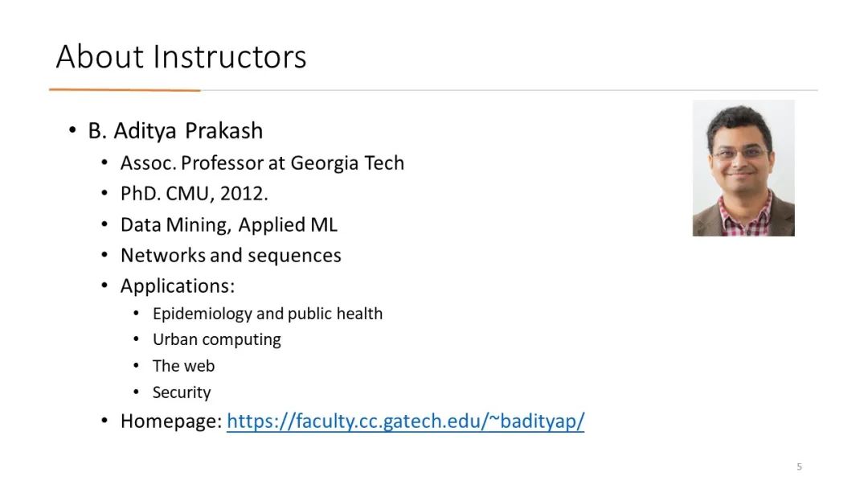Click the bullet marker before 'B. Aditya Prakash'
The height and width of the screenshot is (489, 868).
[x=72, y=131]
